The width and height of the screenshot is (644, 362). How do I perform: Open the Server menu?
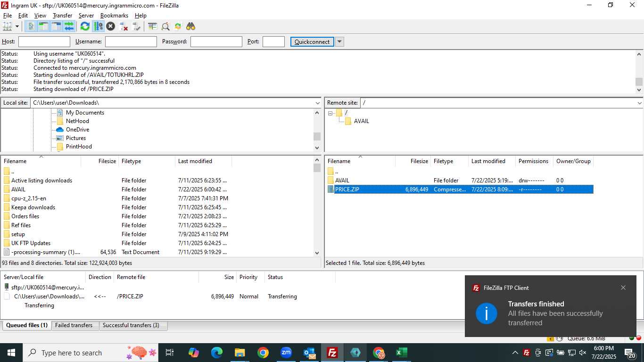(86, 16)
